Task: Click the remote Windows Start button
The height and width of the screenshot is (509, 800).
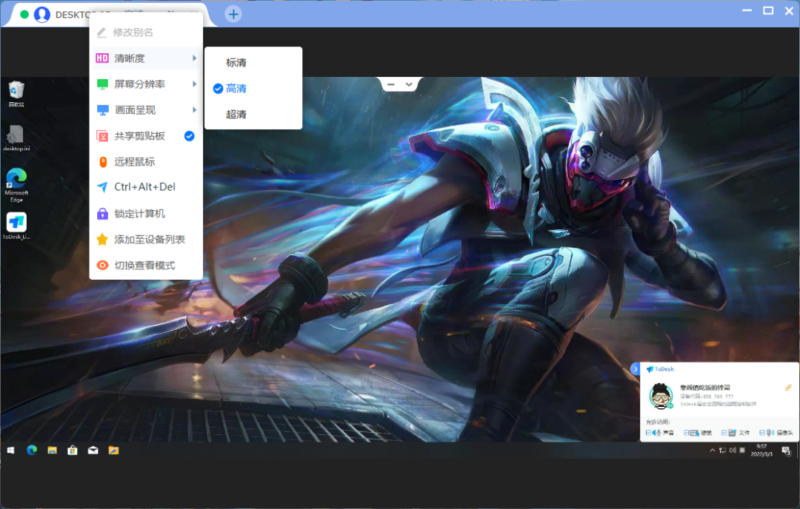Action: tap(10, 450)
